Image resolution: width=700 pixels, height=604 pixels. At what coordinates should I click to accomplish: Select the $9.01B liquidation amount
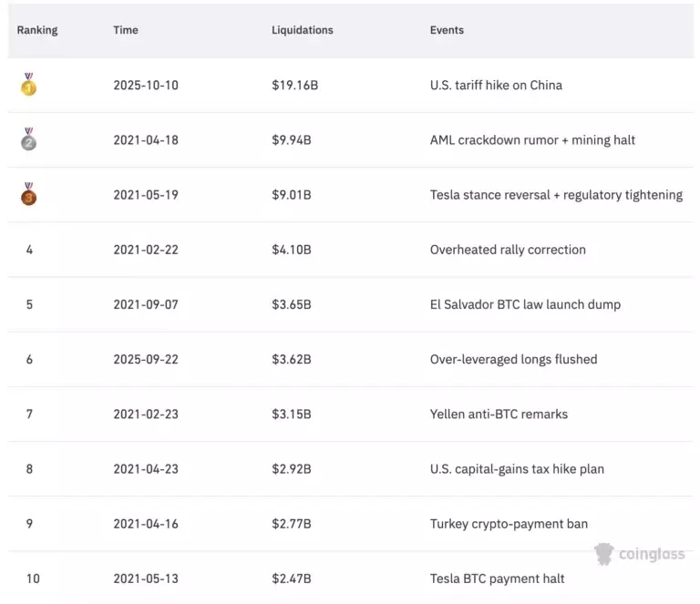(292, 195)
